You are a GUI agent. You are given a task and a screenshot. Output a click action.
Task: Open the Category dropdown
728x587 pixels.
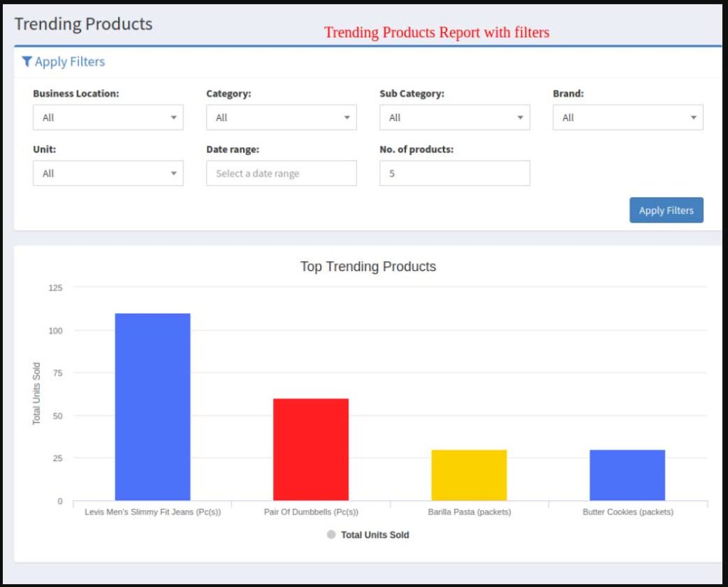coord(282,117)
